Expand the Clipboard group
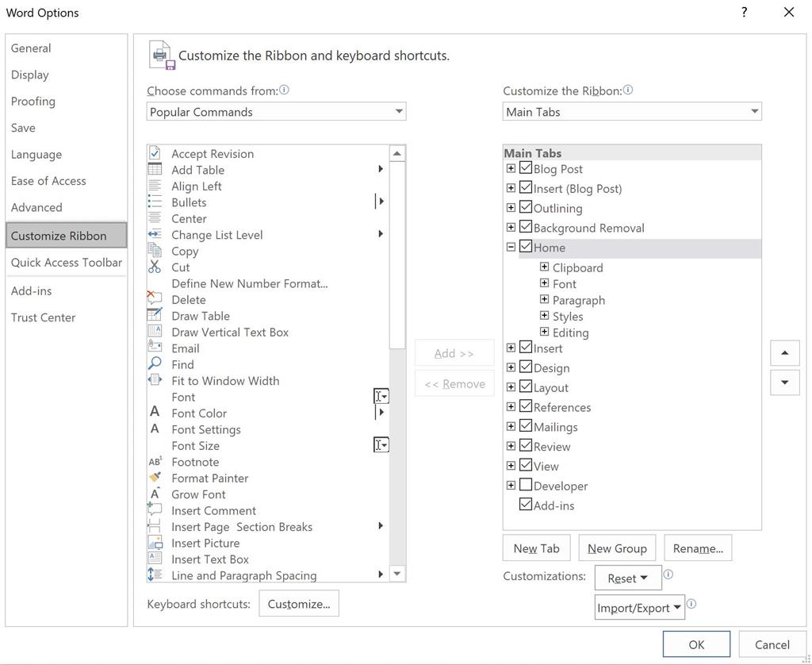The image size is (812, 665). 544,267
